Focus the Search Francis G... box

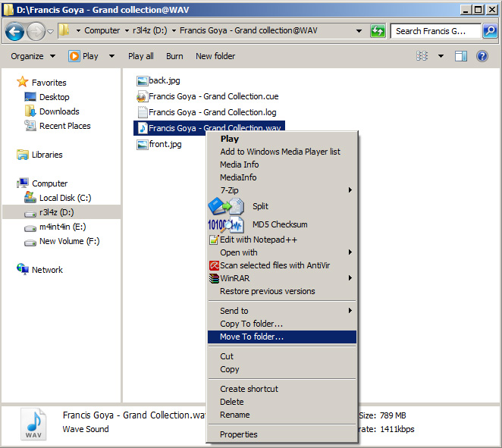(436, 31)
